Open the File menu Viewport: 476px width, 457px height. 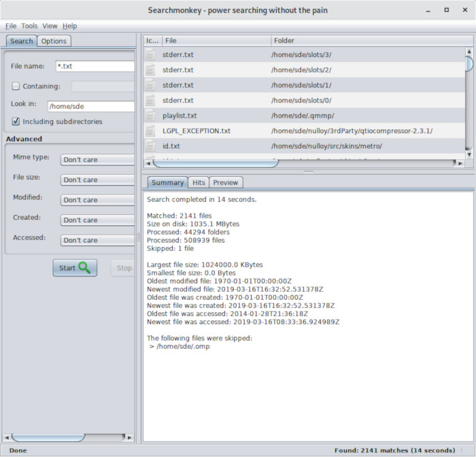click(11, 26)
